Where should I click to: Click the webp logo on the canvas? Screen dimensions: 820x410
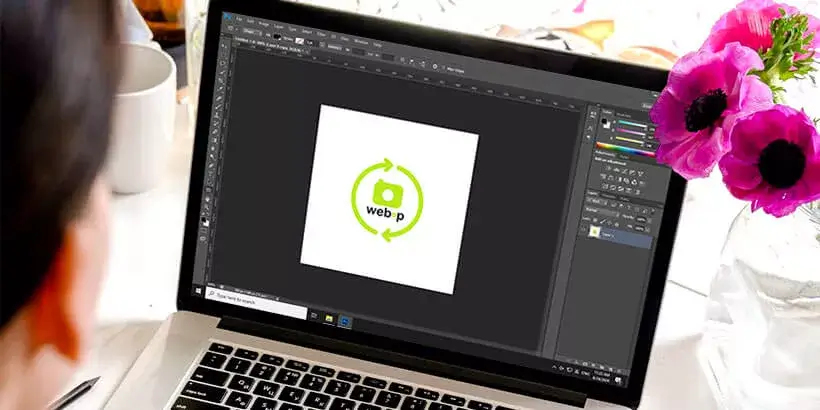(387, 199)
